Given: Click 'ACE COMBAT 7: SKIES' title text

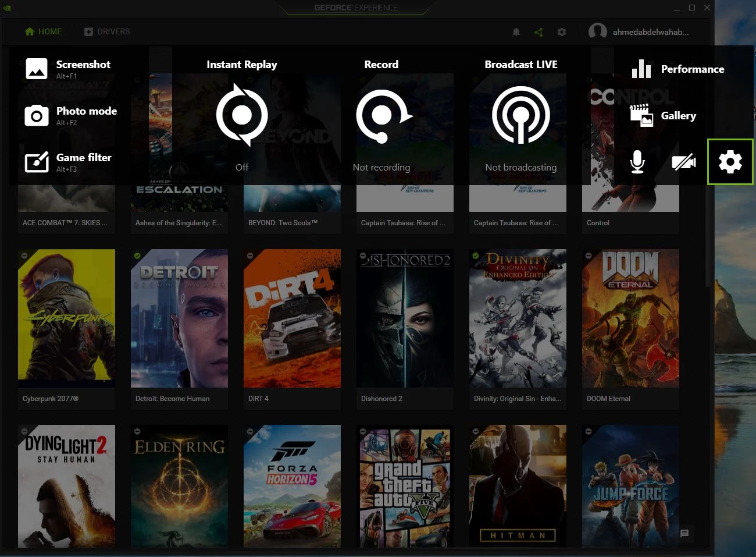Looking at the screenshot, I should click(x=65, y=223).
